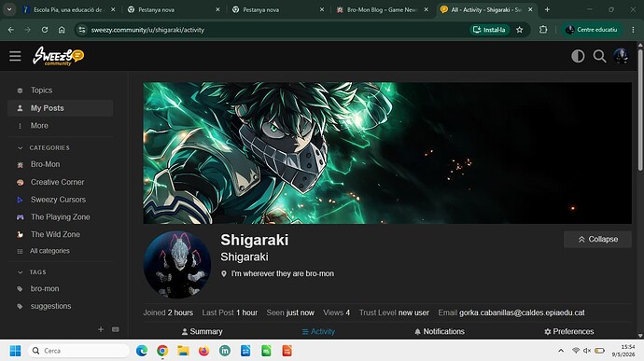Go to Topics in the sidebar
This screenshot has height=361, width=644.
click(41, 90)
